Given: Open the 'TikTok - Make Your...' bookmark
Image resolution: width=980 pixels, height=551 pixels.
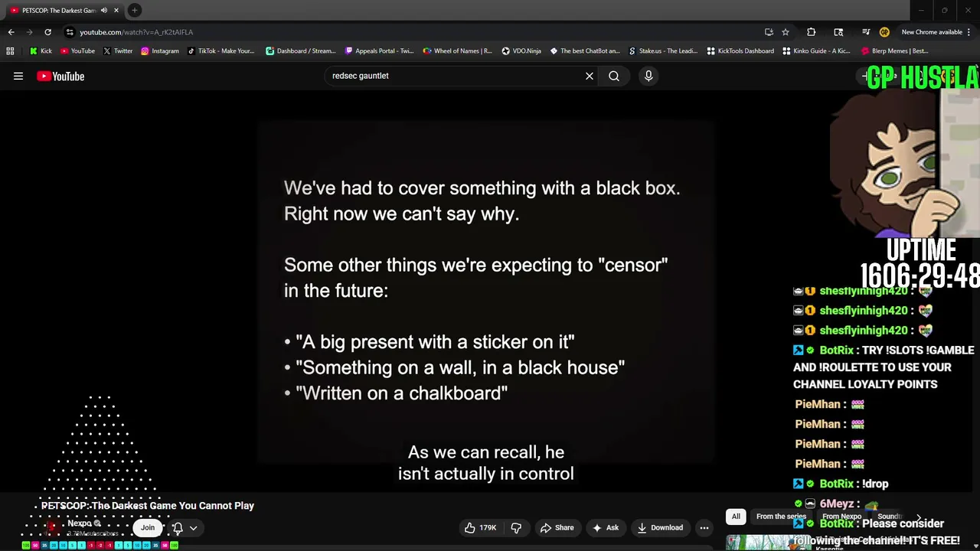Looking at the screenshot, I should (x=220, y=51).
